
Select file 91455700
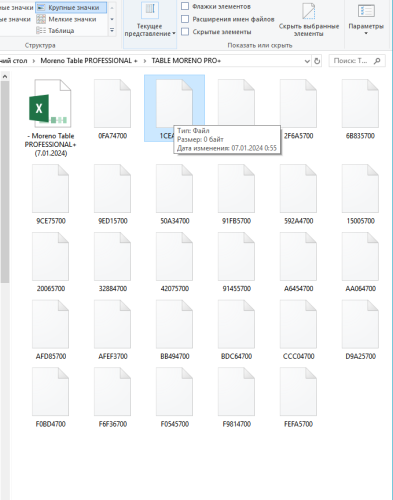pos(236,262)
